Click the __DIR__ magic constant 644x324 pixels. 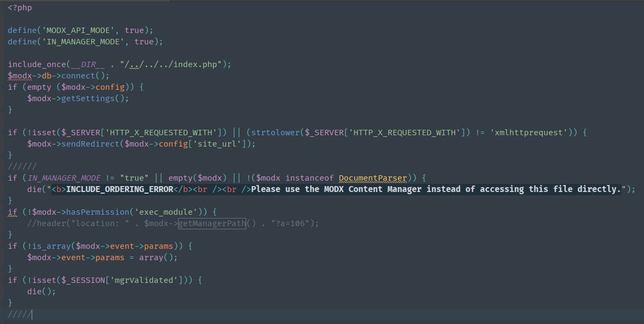(x=88, y=64)
